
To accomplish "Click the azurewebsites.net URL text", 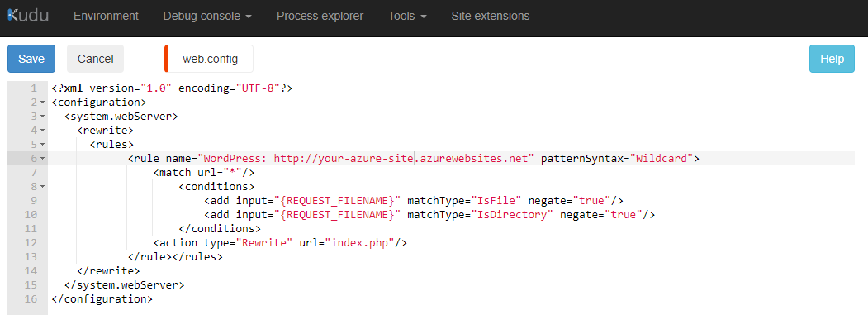I will (x=404, y=159).
